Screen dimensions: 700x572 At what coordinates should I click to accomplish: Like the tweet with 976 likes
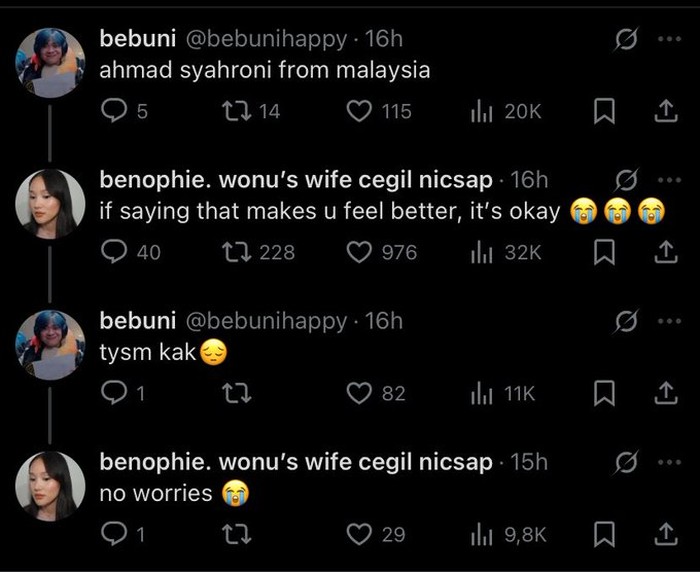point(359,253)
